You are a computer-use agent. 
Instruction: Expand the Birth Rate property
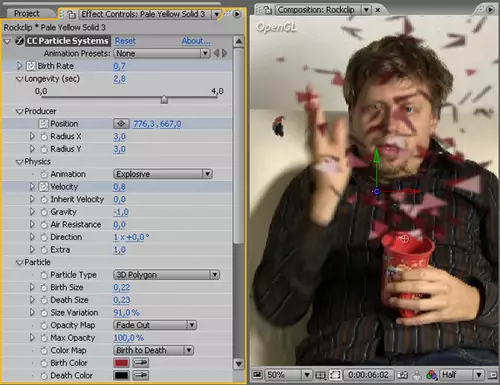tap(19, 66)
